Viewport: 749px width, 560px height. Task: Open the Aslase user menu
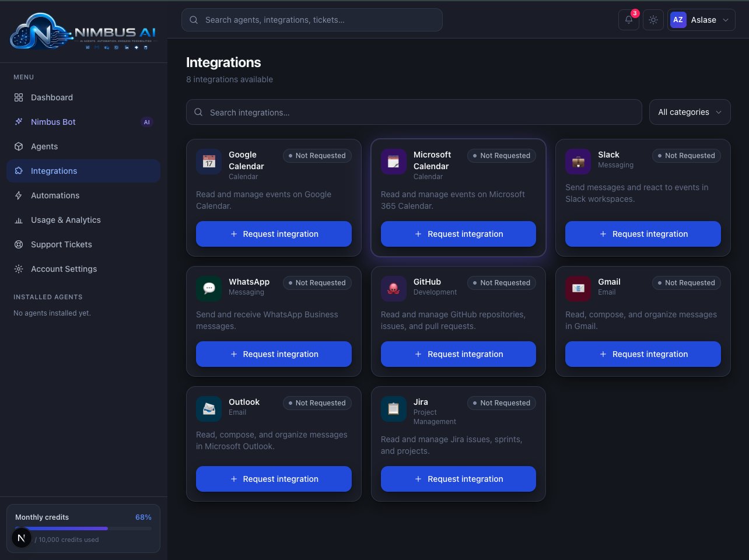click(701, 20)
